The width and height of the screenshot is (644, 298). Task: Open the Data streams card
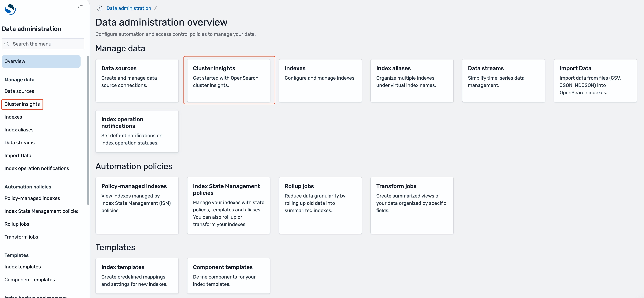point(503,81)
